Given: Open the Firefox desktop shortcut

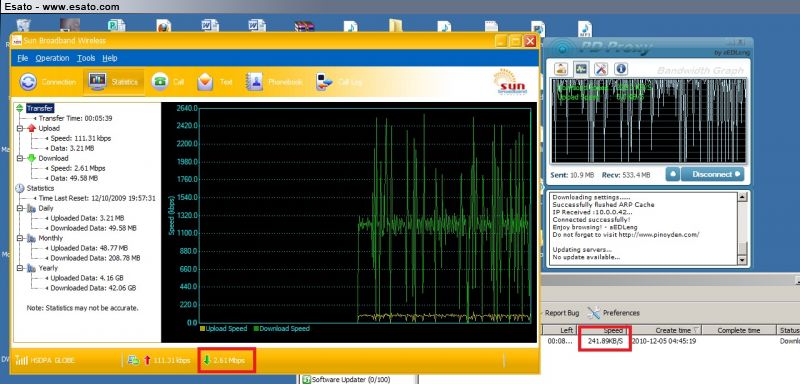Looking at the screenshot, I should 163,25.
